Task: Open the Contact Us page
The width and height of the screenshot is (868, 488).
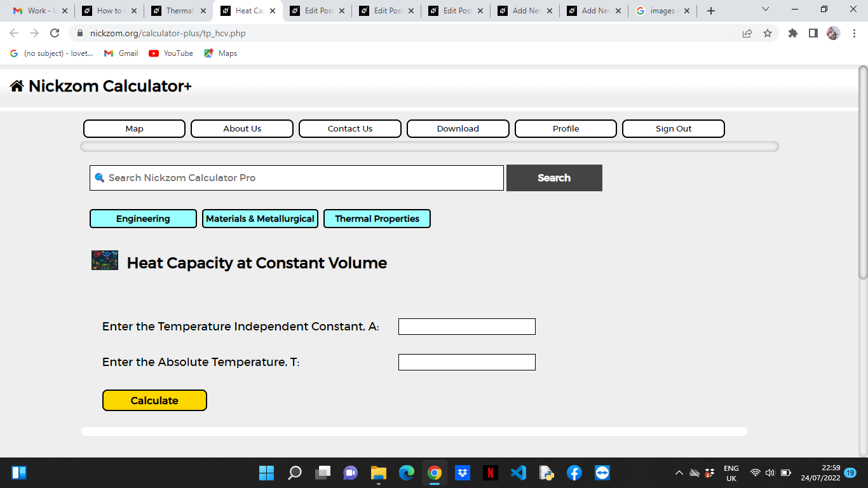Action: pos(350,128)
